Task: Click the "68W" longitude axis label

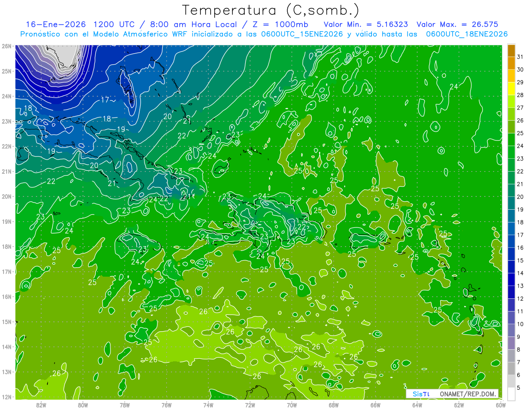Action: coord(334,405)
